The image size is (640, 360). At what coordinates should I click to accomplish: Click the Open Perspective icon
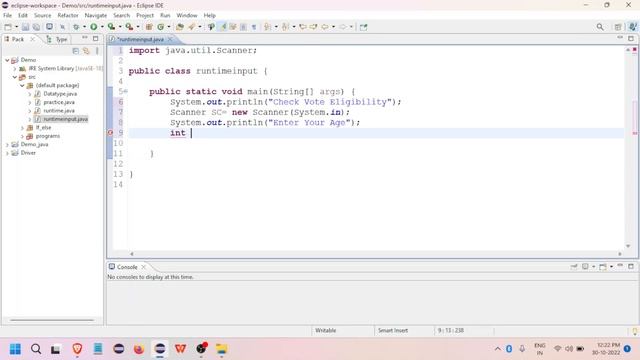618,27
